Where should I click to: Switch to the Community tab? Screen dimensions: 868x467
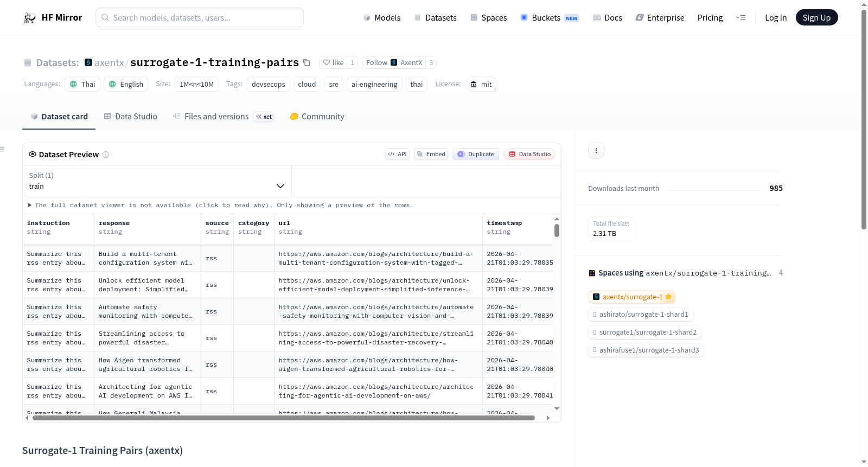[317, 117]
